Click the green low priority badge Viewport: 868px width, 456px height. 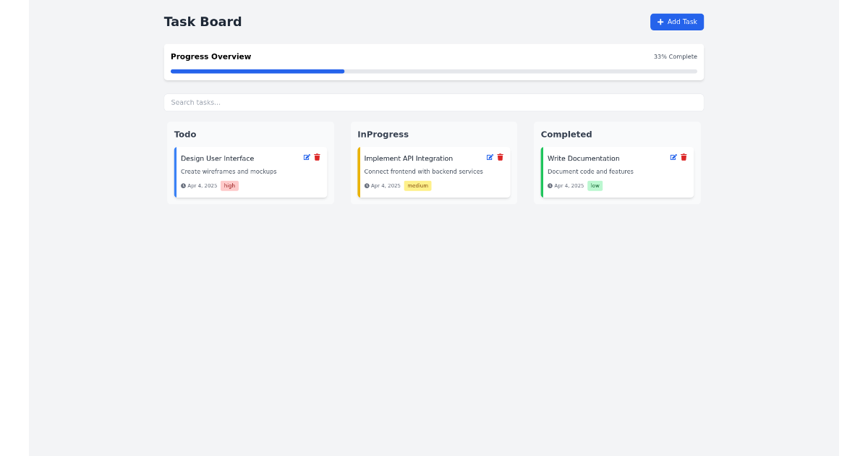click(x=595, y=185)
